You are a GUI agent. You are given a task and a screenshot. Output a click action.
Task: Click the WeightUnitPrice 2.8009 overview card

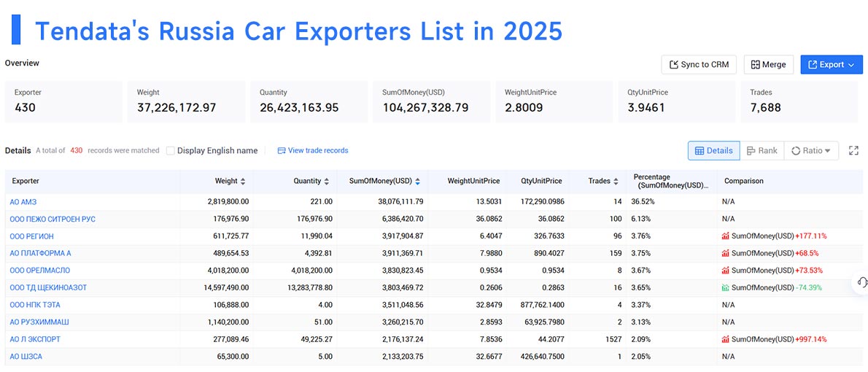(x=554, y=102)
